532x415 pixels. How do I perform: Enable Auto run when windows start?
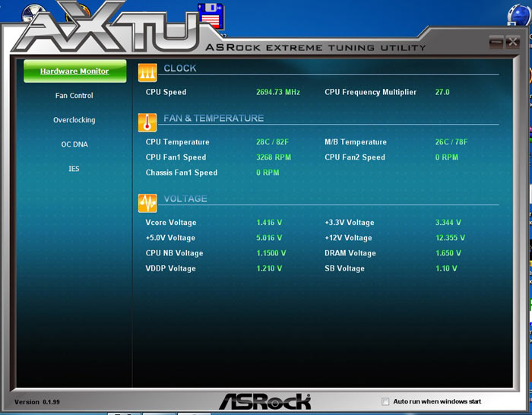click(385, 401)
